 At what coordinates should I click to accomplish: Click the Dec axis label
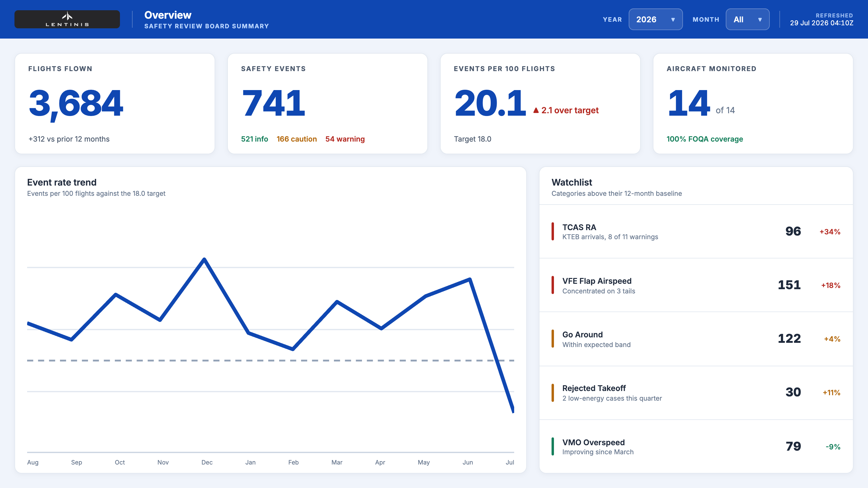tap(207, 462)
